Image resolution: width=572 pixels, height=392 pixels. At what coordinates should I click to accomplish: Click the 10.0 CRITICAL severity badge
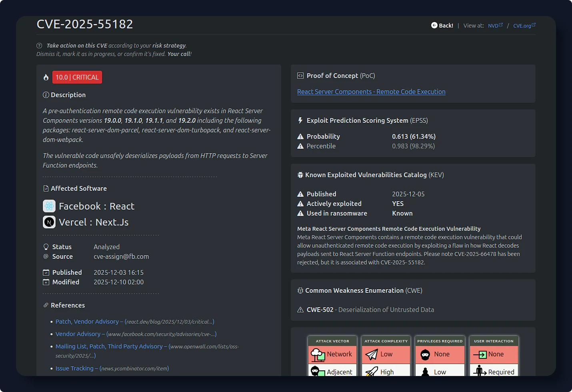(77, 77)
